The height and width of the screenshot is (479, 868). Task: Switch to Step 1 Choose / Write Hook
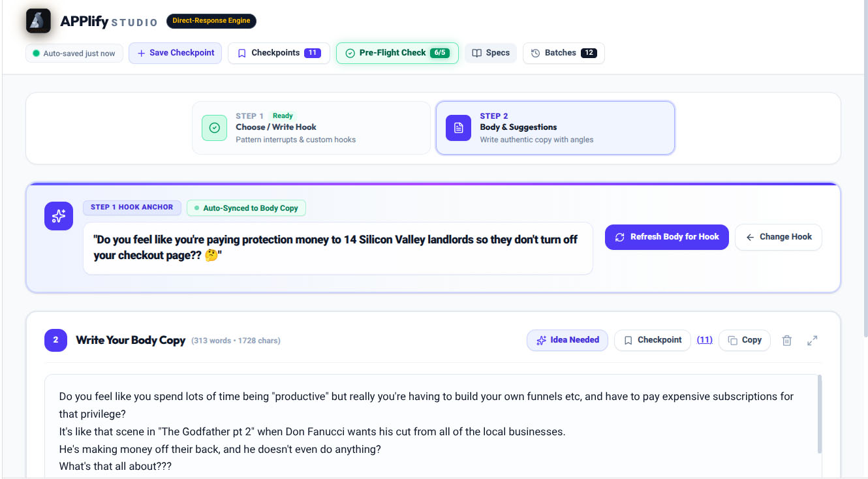click(x=311, y=128)
